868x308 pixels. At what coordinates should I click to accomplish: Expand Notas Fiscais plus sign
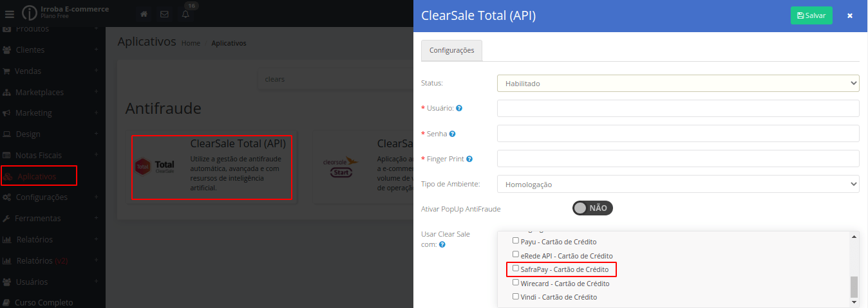tap(96, 155)
